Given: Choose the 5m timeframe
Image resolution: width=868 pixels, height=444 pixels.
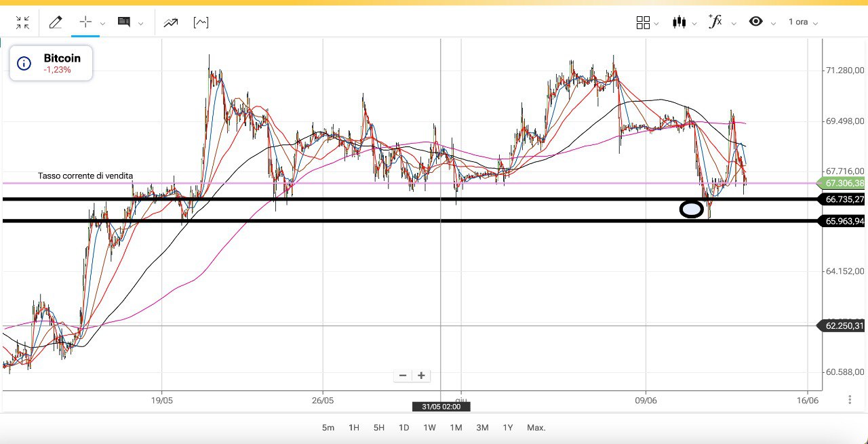Looking at the screenshot, I should 328,428.
